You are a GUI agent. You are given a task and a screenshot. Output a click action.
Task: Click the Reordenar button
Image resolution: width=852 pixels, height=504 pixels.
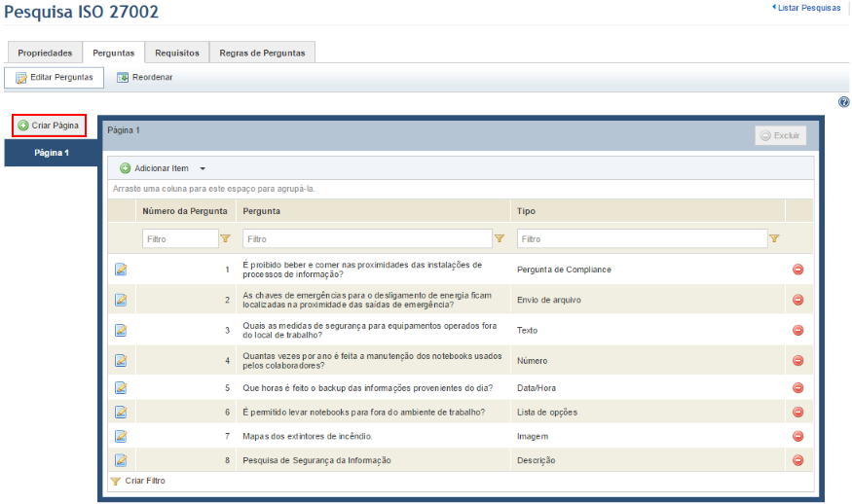[x=145, y=78]
